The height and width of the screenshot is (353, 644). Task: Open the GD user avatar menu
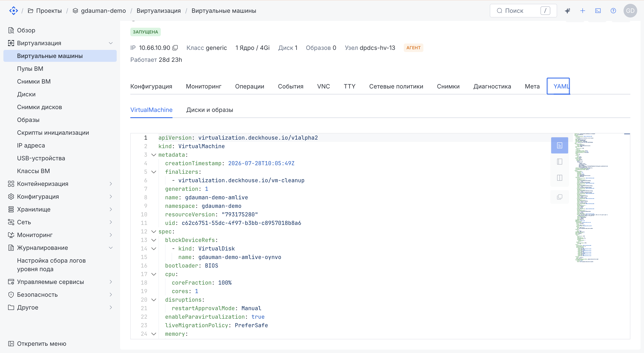pyautogui.click(x=630, y=11)
